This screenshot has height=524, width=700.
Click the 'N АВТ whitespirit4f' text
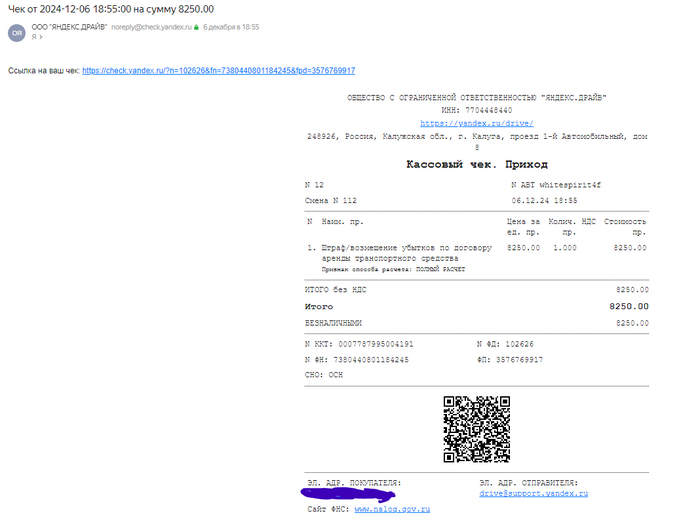pos(556,185)
